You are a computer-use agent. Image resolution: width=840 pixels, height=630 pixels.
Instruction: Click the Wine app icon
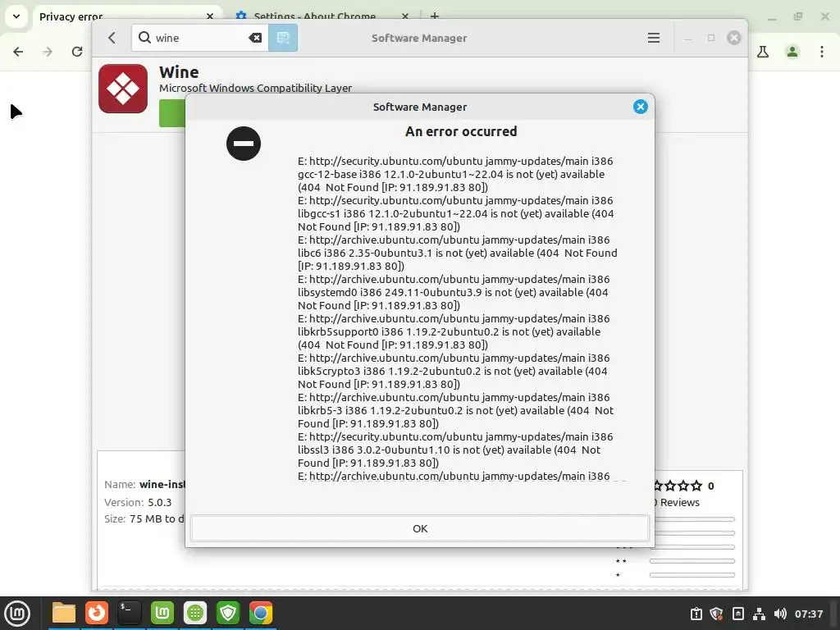click(x=123, y=89)
